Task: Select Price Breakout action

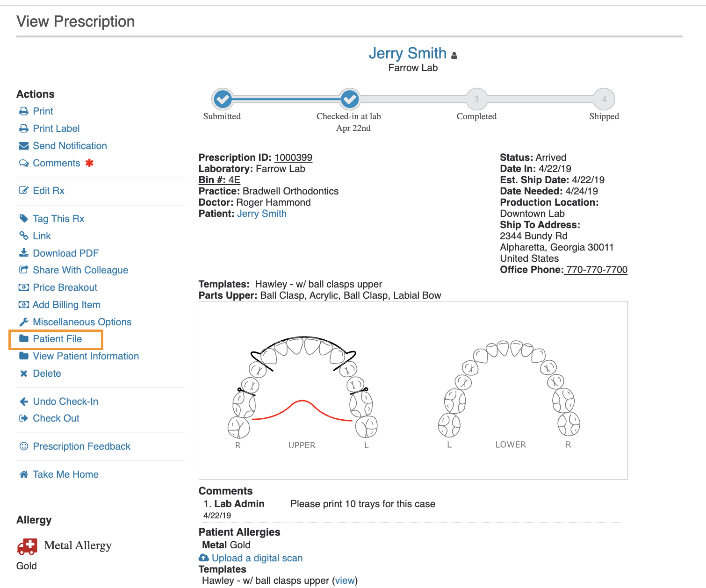Action: click(x=65, y=287)
